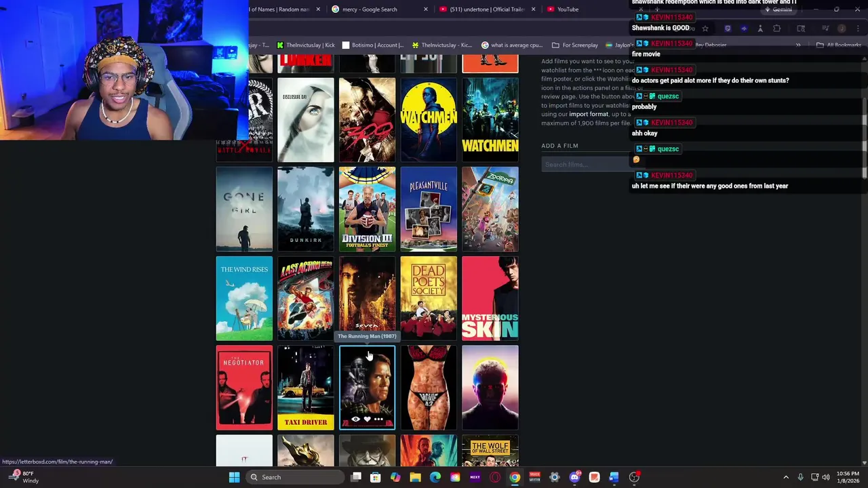Bookmark this page with the star icon

click(x=705, y=28)
